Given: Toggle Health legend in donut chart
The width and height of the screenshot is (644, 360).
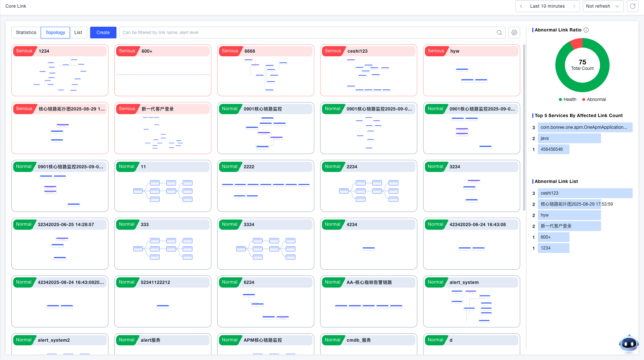Looking at the screenshot, I should [x=567, y=100].
